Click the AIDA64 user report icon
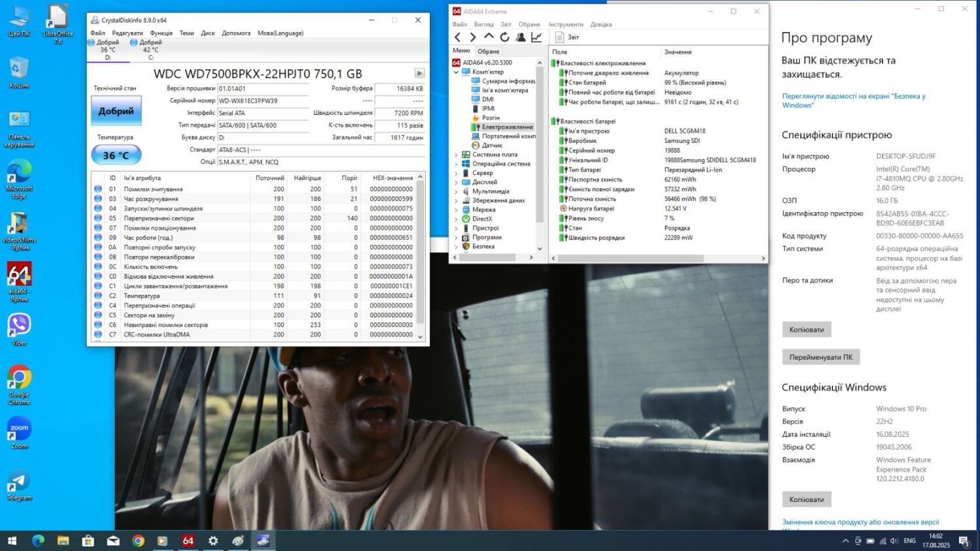980x551 pixels. coord(521,37)
